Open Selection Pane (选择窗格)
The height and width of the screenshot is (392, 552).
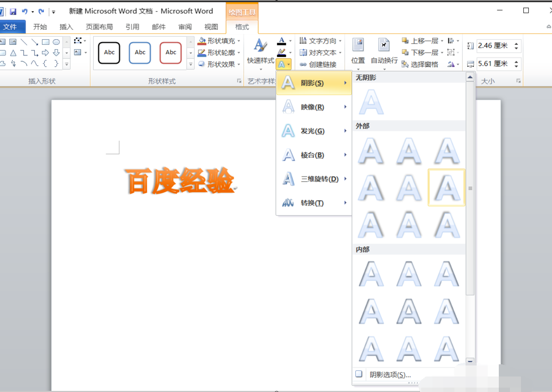pos(420,64)
